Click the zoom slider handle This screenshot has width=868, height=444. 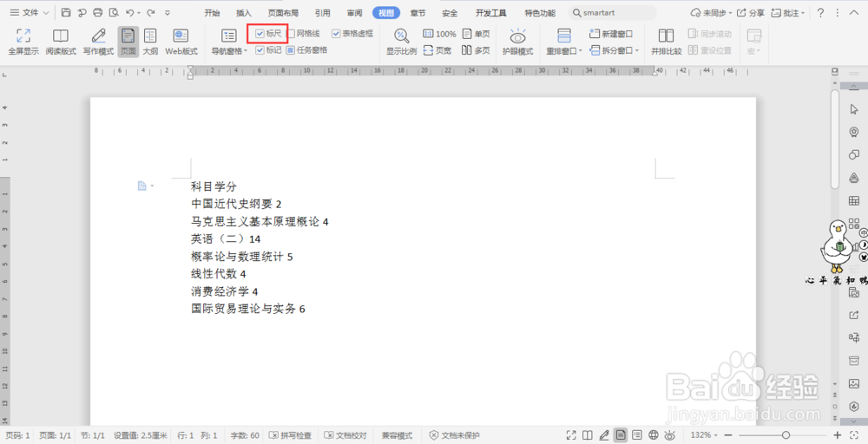tap(786, 435)
